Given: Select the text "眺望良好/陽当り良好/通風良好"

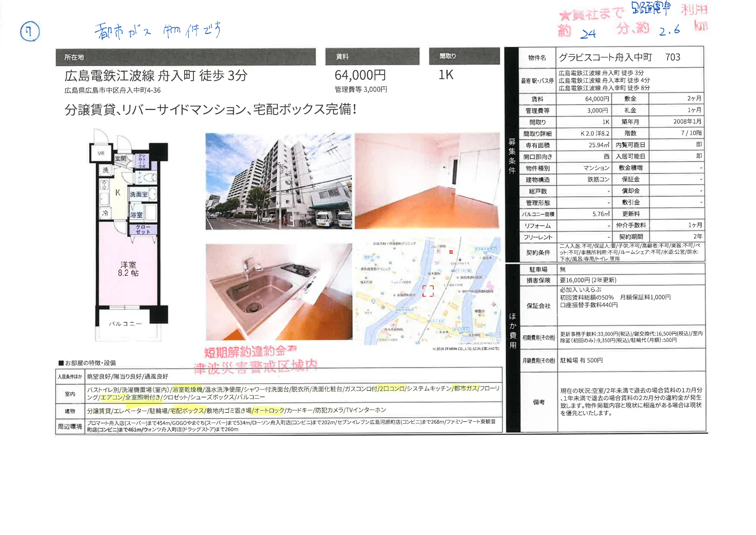Looking at the screenshot, I should [x=128, y=377].
